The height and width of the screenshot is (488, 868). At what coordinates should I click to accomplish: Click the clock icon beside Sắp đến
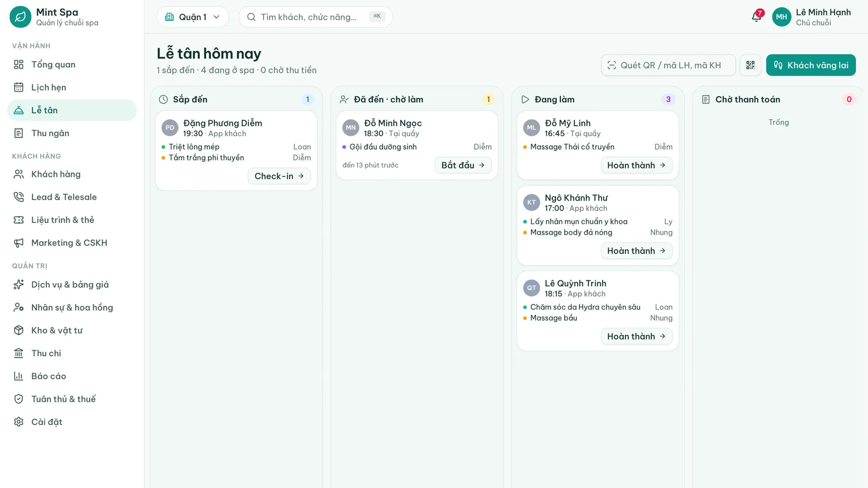tap(163, 99)
